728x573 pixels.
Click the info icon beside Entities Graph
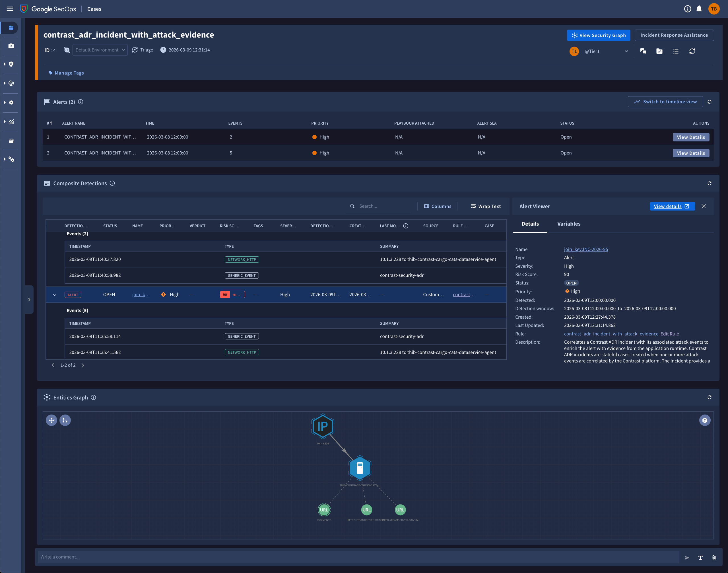pos(94,397)
